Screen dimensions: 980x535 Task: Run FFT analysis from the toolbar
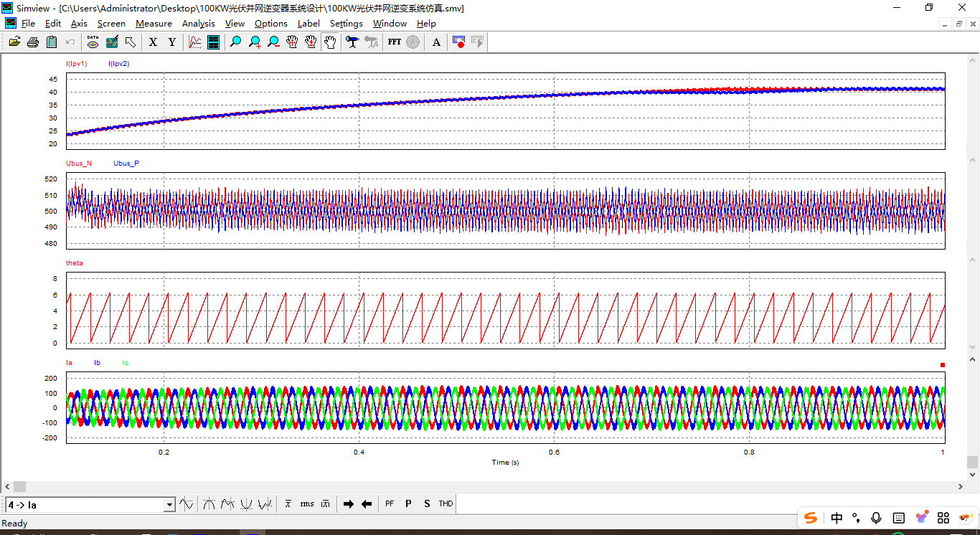tap(395, 42)
